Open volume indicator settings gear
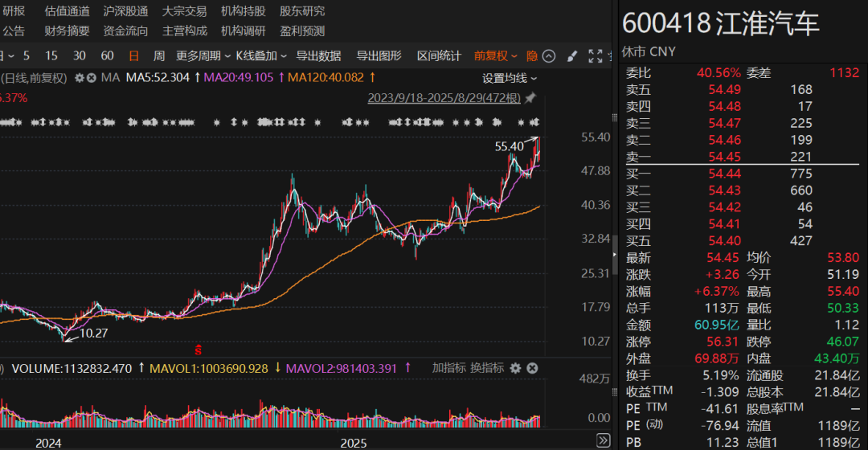Image resolution: width=868 pixels, height=450 pixels. coord(514,368)
